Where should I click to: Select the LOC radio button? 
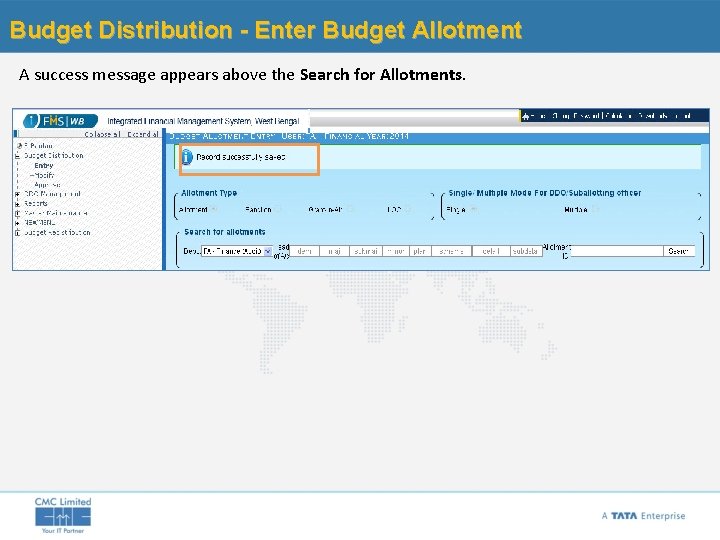coord(408,209)
